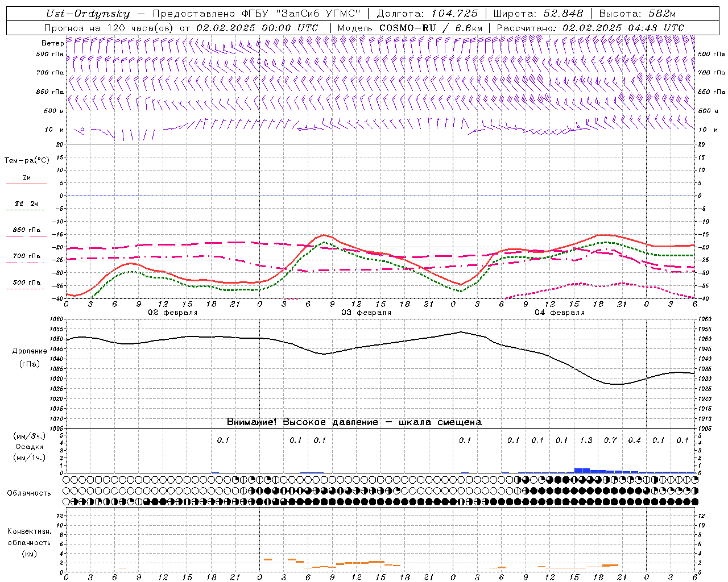Click the red 2м temperature legend line
The image size is (728, 582).
pos(26,184)
